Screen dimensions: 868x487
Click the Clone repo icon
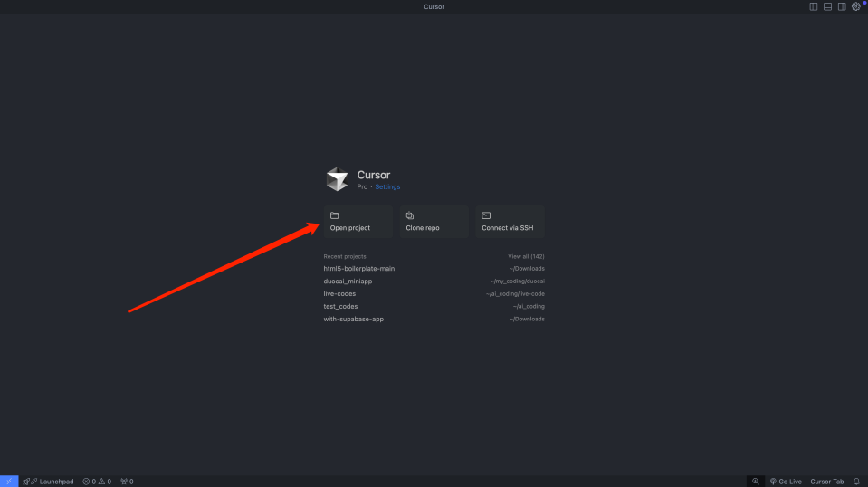410,215
